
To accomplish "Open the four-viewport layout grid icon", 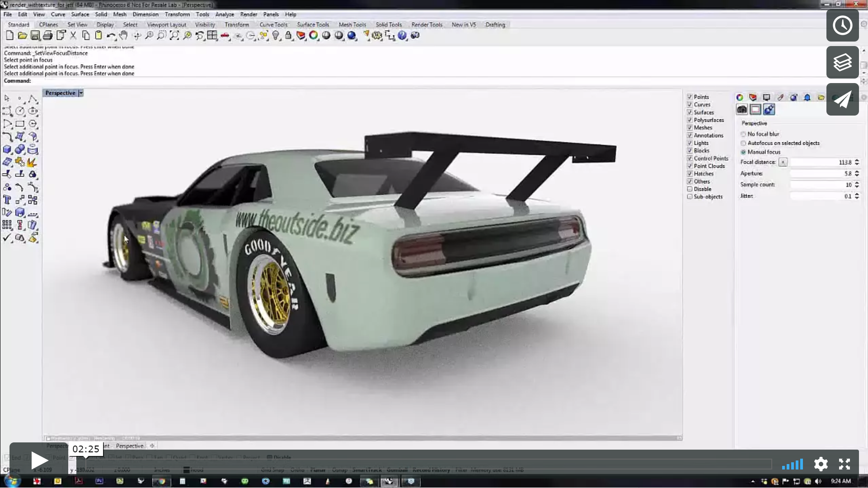I will click(x=212, y=35).
